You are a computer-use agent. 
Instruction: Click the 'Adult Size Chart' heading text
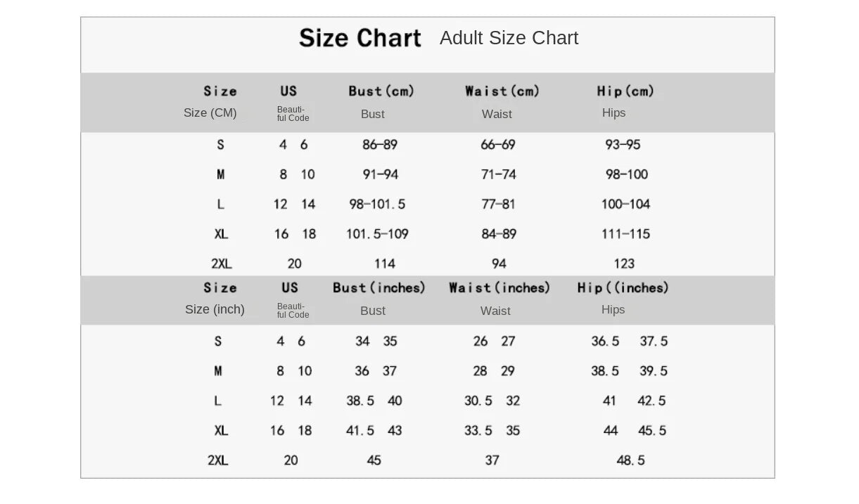[509, 38]
